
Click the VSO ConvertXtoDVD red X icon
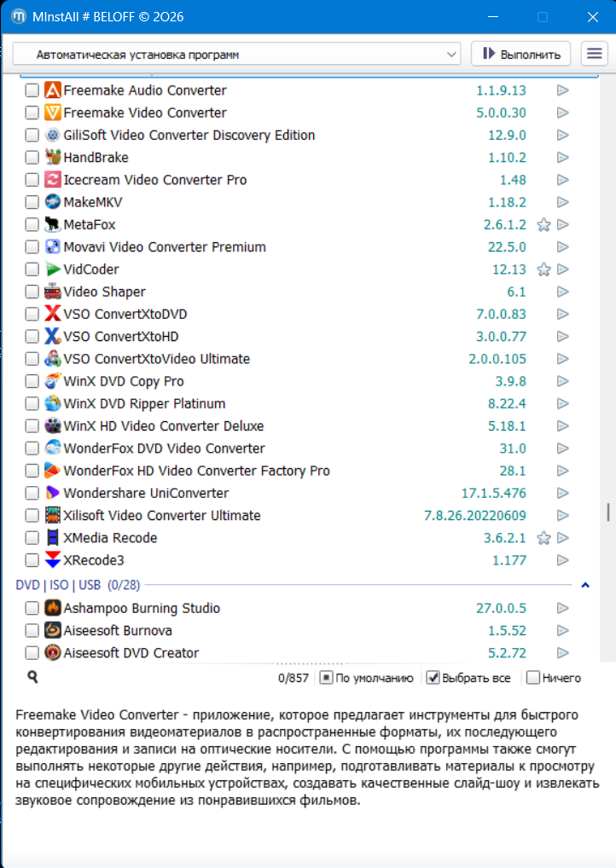(53, 314)
